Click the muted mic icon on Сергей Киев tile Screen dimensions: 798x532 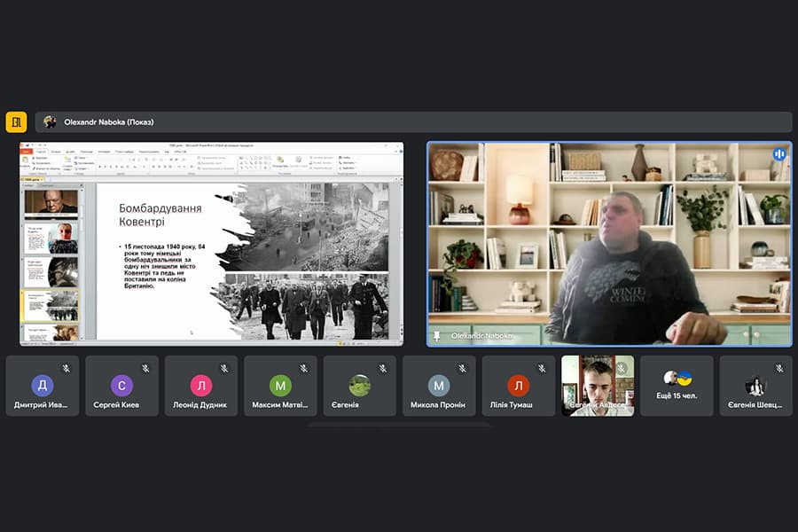point(145,368)
